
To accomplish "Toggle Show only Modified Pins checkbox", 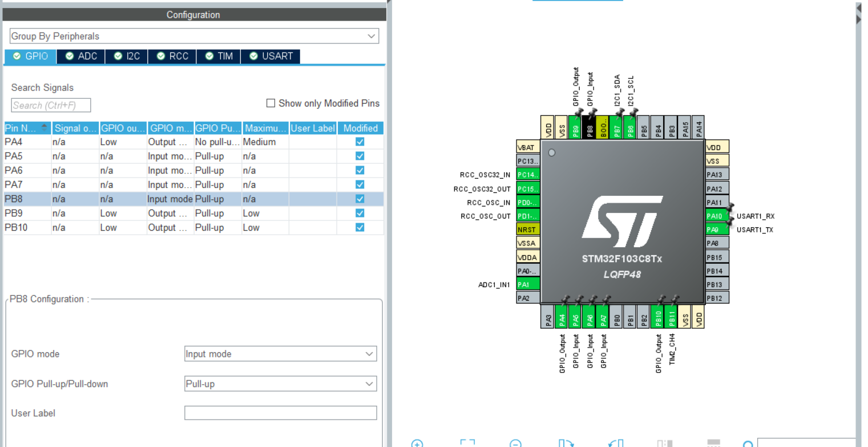I will click(271, 103).
